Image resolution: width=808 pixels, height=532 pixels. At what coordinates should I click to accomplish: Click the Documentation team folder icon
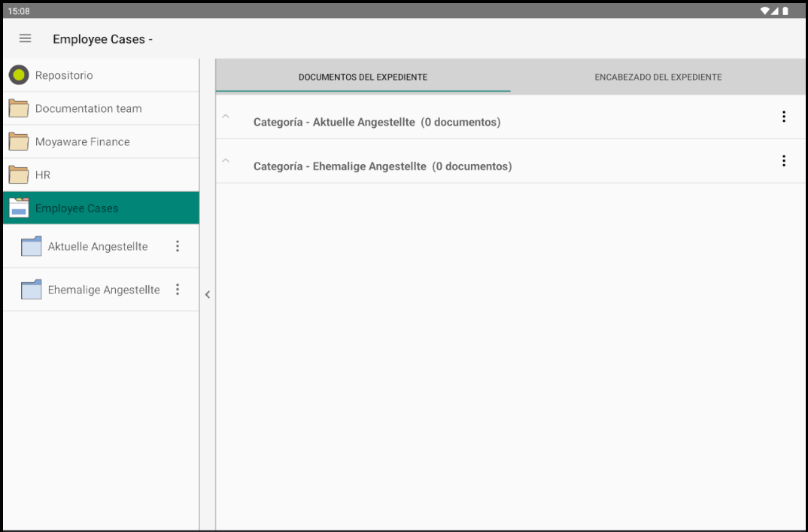point(19,108)
